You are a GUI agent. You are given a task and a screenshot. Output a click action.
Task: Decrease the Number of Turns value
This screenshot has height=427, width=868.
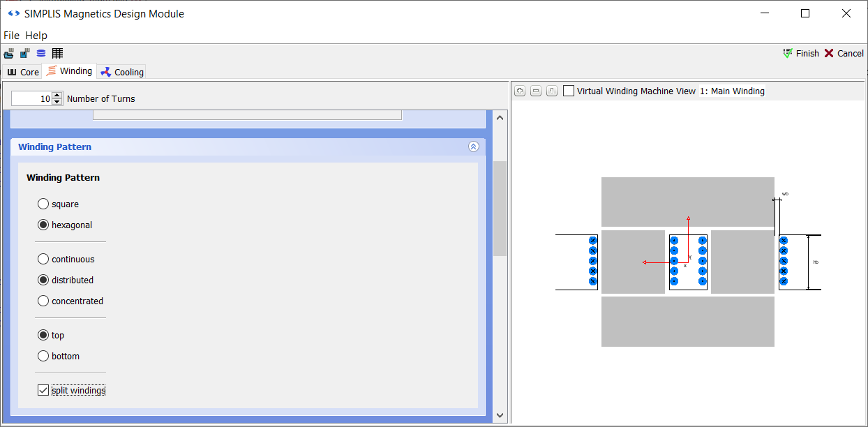coord(57,102)
